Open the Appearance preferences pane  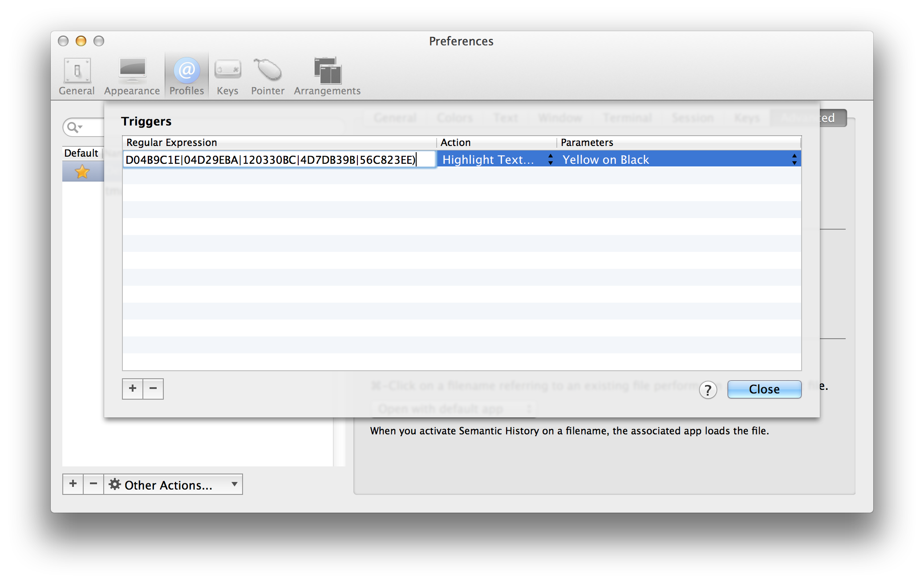(x=132, y=76)
